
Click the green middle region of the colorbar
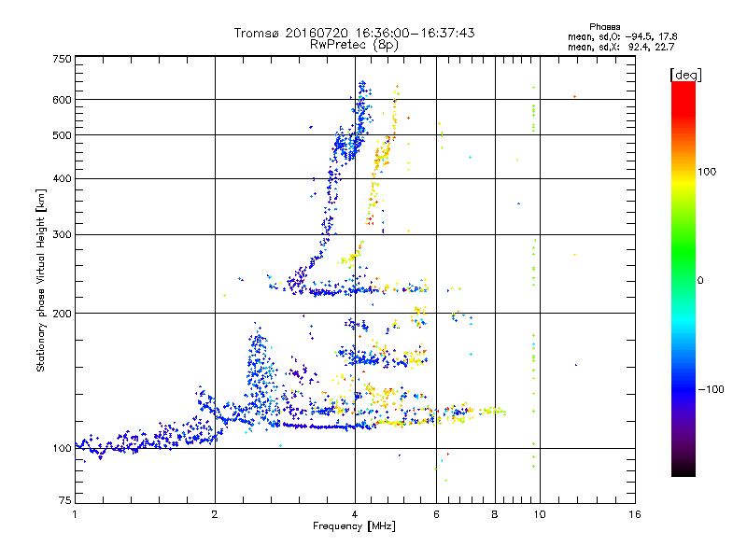pos(684,252)
